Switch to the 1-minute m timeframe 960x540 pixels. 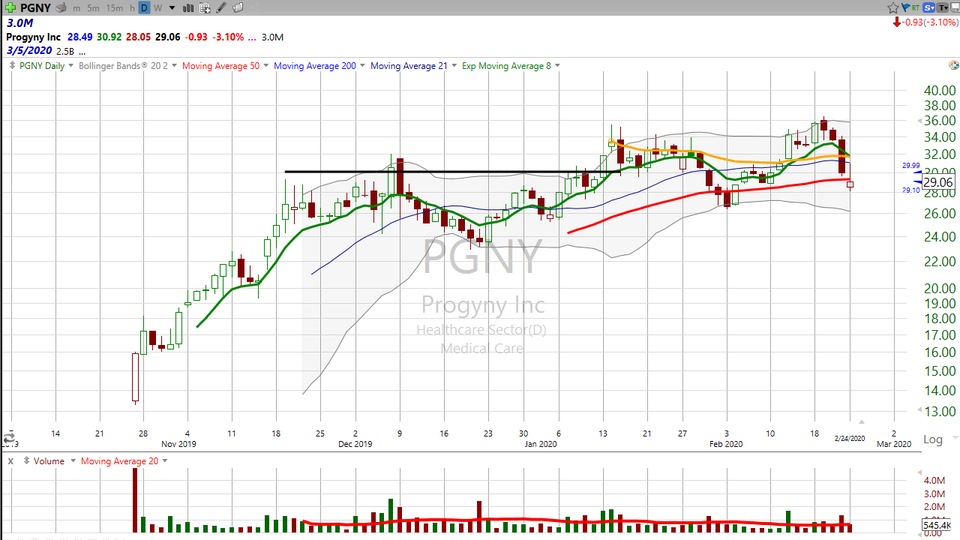coord(77,8)
